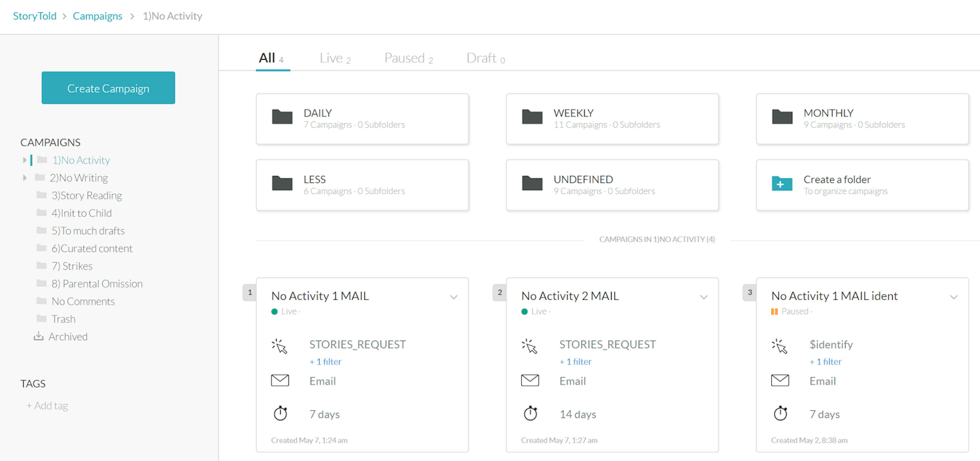Switch to the Live tab
The width and height of the screenshot is (980, 461).
[x=335, y=58]
